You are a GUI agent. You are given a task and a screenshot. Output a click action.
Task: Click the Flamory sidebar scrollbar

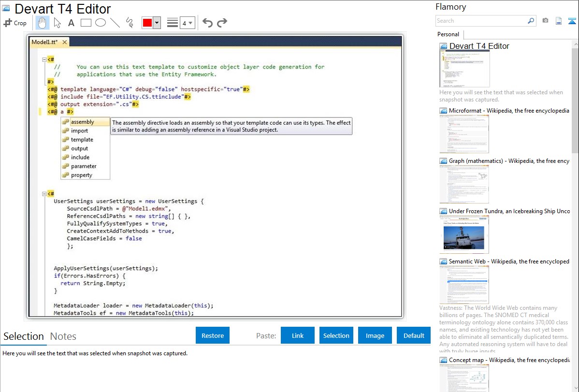[575, 100]
